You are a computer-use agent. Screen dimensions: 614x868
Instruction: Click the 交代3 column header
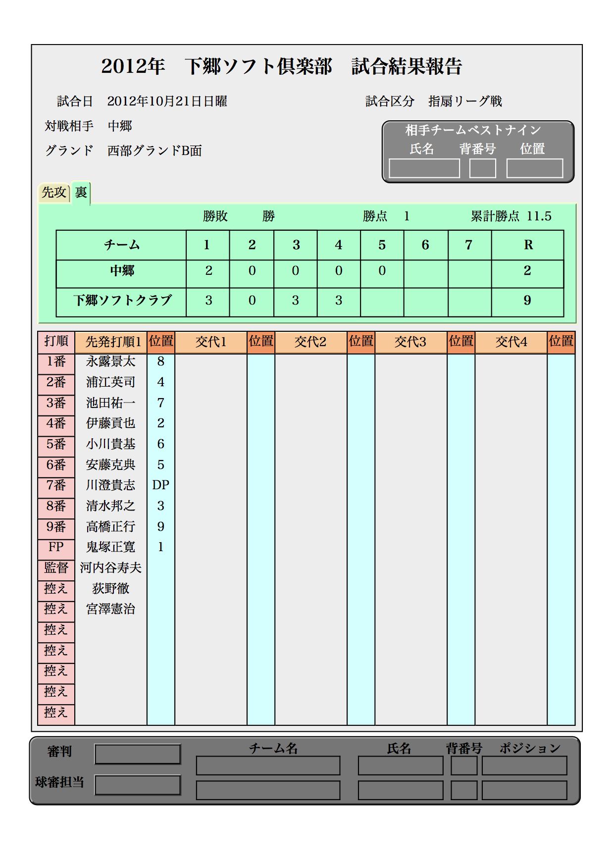[411, 342]
